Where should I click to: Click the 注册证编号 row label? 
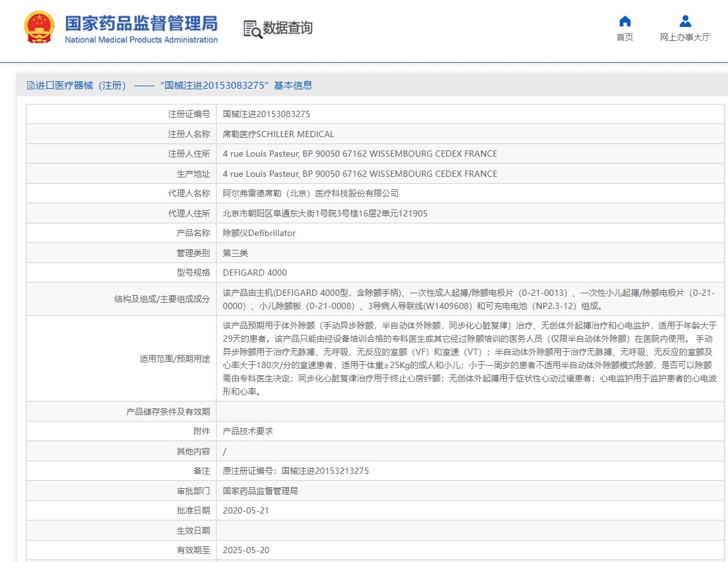(189, 114)
